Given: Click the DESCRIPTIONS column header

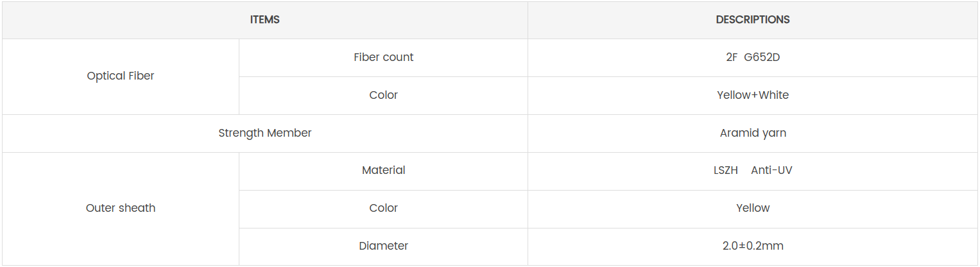Looking at the screenshot, I should coord(753,20).
